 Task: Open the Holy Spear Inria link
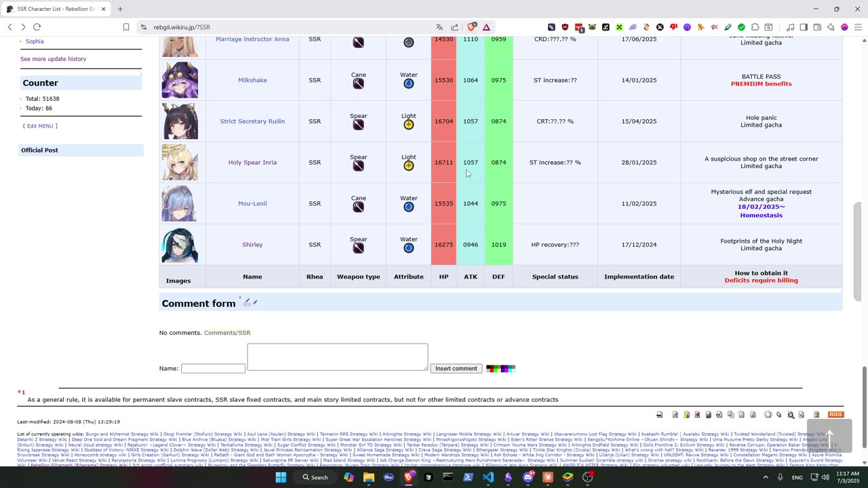[x=252, y=163]
